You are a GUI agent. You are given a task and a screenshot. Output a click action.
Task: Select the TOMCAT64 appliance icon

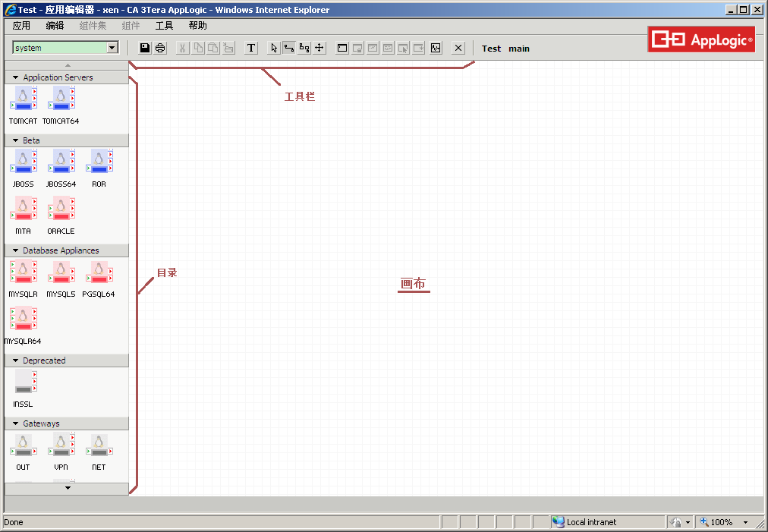tap(61, 99)
